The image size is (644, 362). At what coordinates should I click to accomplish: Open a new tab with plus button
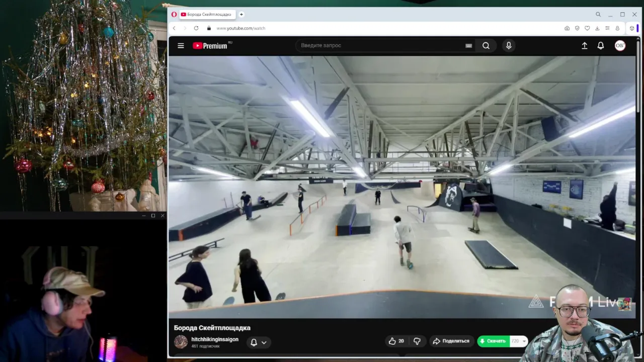(x=242, y=15)
